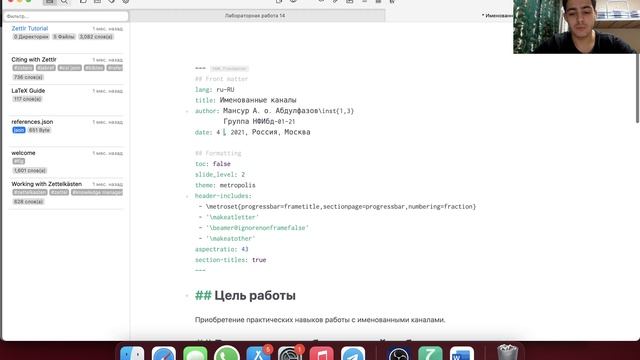Fold the Цель работы heading section
The width and height of the screenshot is (640, 360).
click(187, 296)
